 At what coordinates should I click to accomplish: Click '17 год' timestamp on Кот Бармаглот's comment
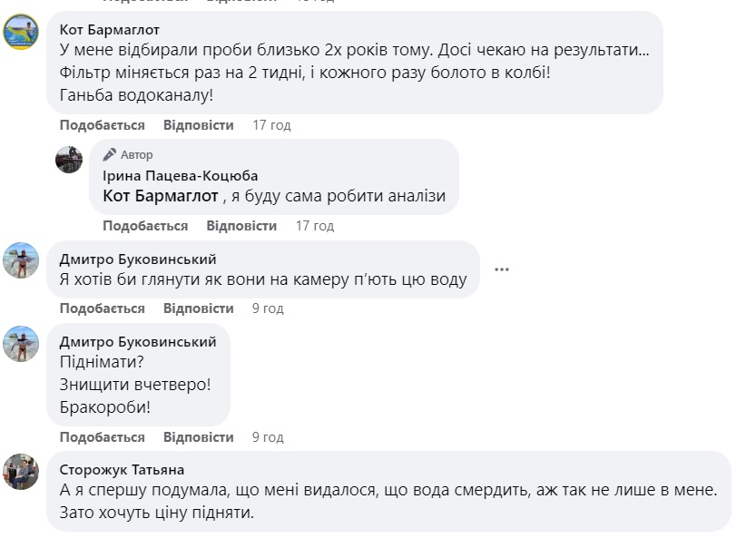(271, 125)
